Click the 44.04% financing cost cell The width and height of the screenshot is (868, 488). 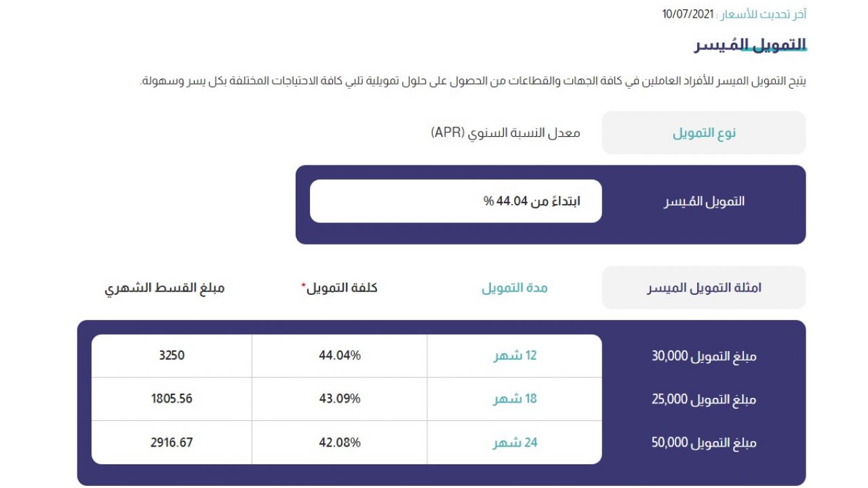tap(340, 356)
